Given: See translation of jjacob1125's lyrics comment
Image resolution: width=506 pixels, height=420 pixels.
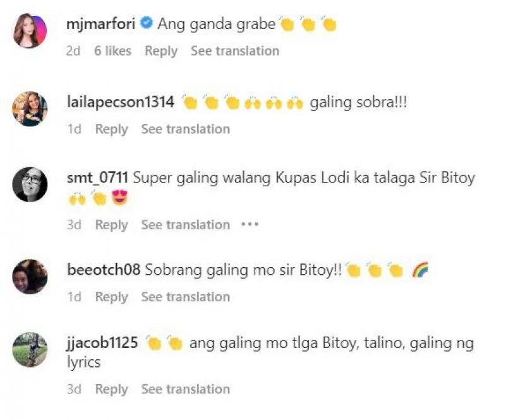Looking at the screenshot, I should 186,389.
